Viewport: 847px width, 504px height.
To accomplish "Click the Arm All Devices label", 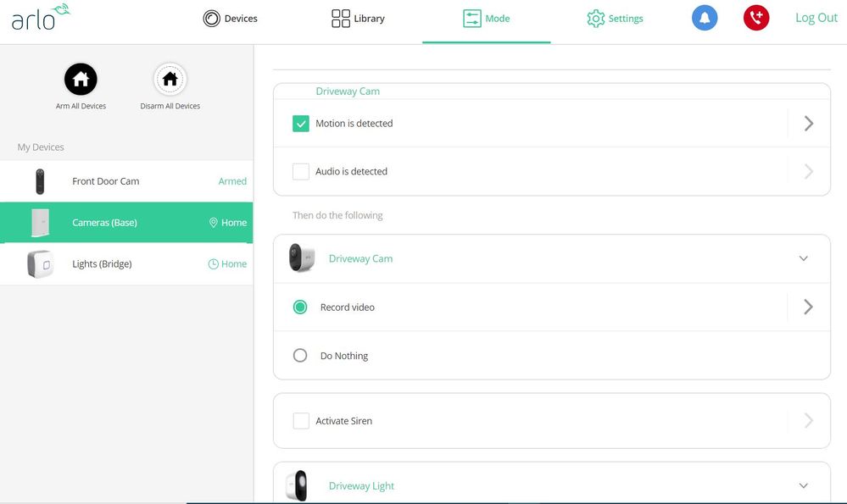I will [81, 106].
